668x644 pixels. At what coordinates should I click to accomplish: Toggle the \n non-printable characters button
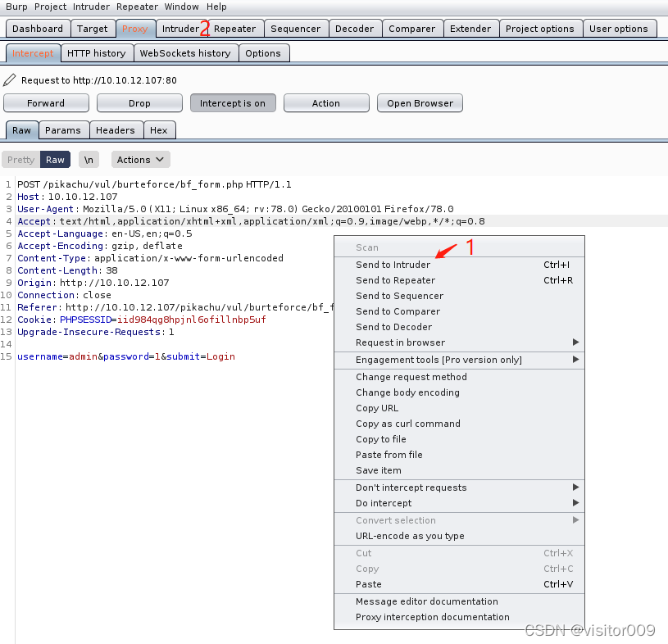click(89, 160)
